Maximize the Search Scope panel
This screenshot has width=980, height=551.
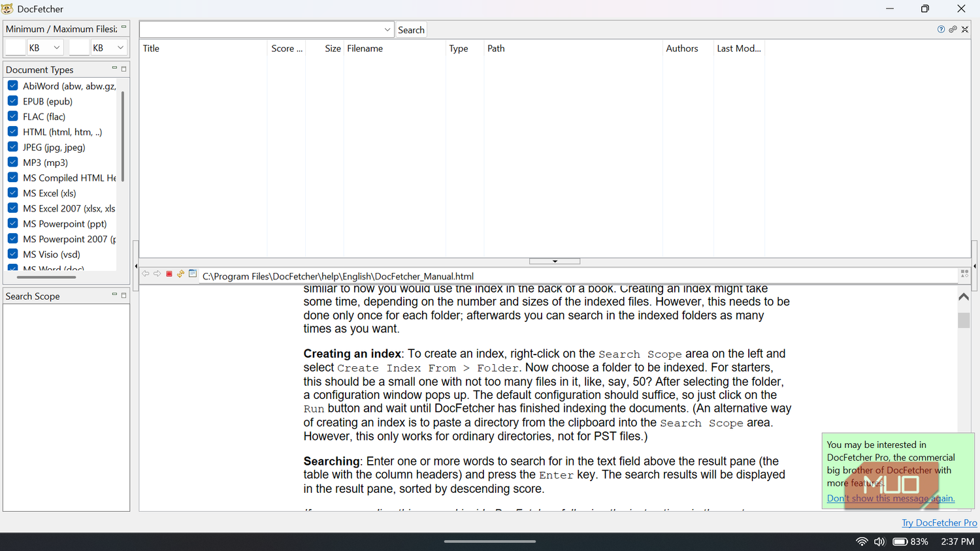(x=123, y=295)
